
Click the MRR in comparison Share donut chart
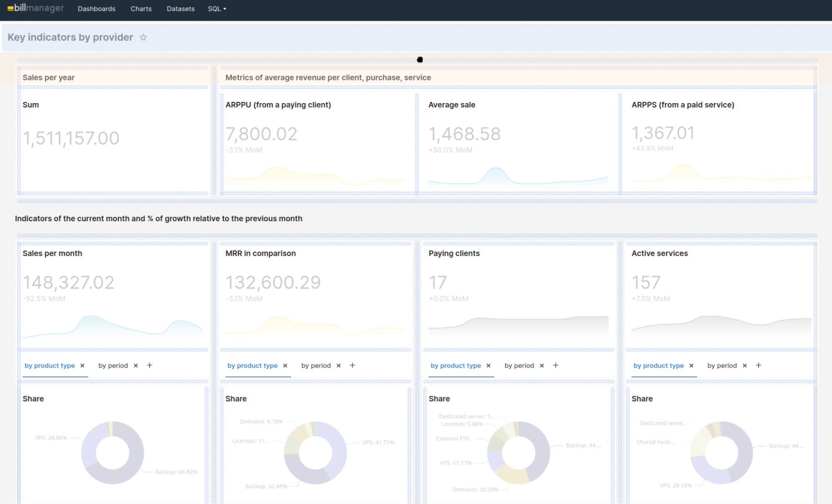pos(315,453)
